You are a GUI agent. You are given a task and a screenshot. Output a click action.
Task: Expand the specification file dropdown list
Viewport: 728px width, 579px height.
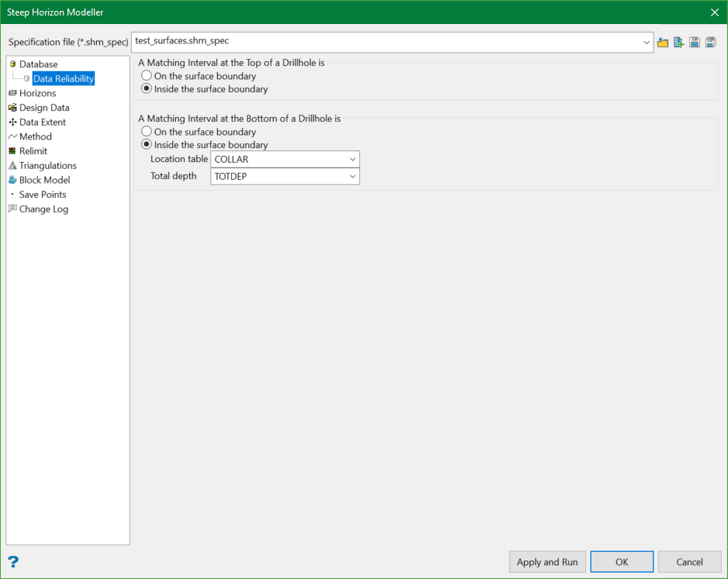click(647, 43)
